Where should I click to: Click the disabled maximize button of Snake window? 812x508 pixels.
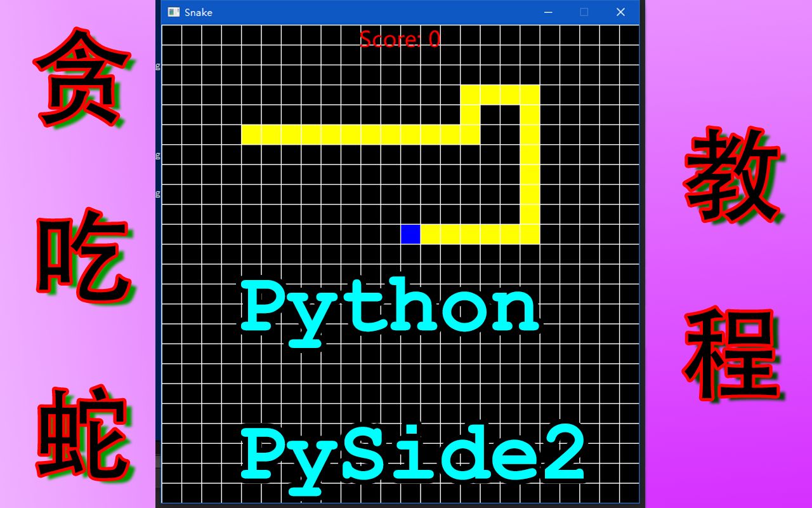pos(584,12)
